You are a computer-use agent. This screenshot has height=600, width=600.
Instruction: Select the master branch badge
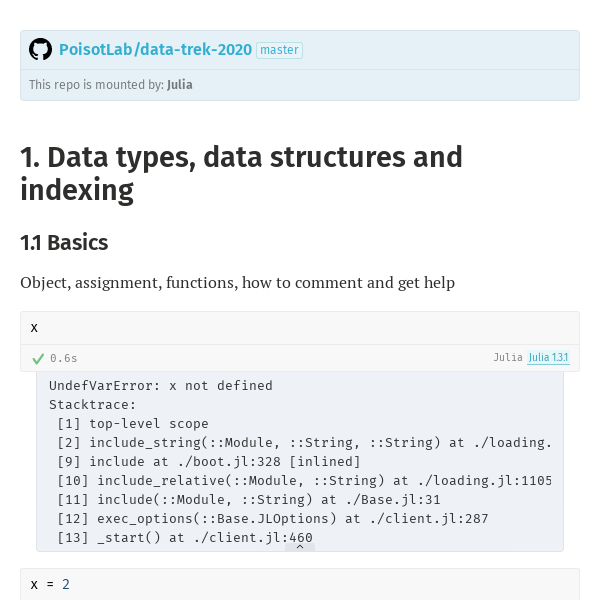click(x=279, y=50)
